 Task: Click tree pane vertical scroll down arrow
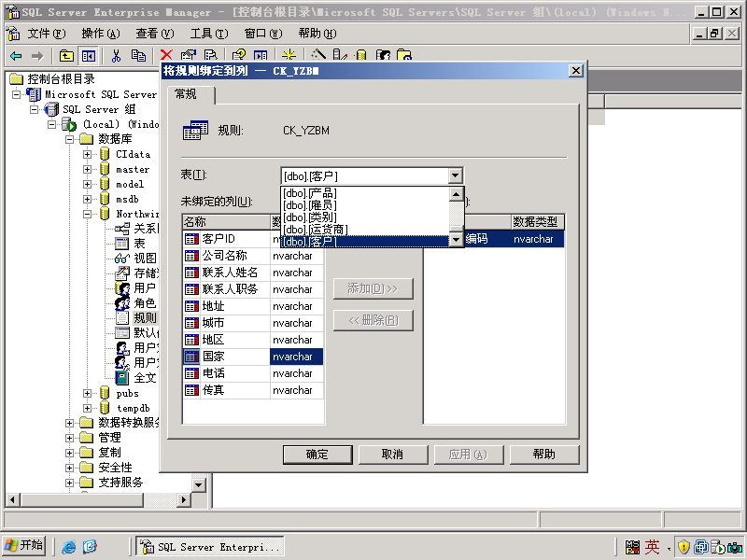coord(198,484)
